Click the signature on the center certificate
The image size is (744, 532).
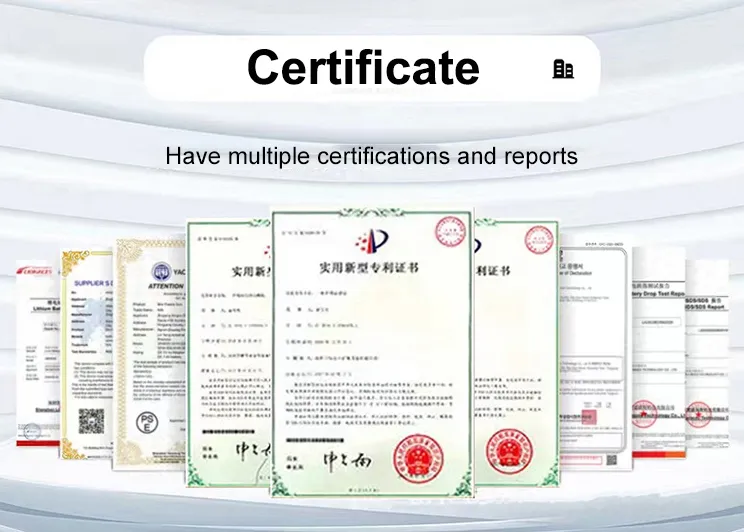coord(347,460)
